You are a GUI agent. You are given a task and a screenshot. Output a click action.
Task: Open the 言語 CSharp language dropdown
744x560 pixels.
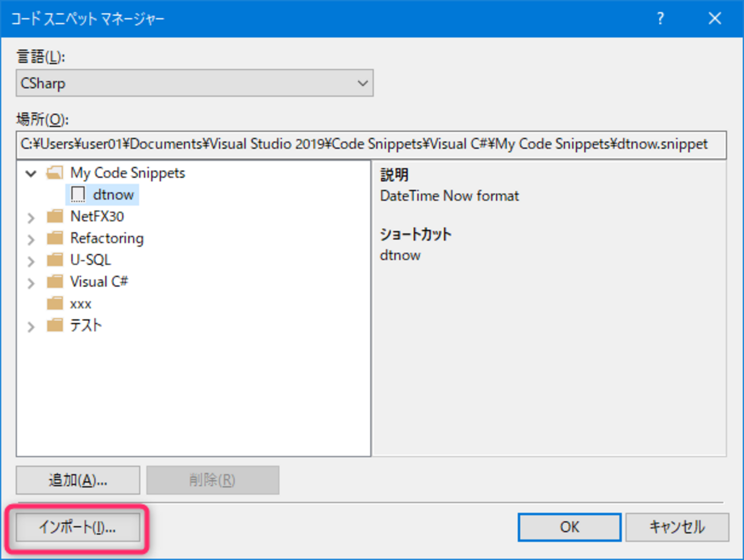click(195, 84)
